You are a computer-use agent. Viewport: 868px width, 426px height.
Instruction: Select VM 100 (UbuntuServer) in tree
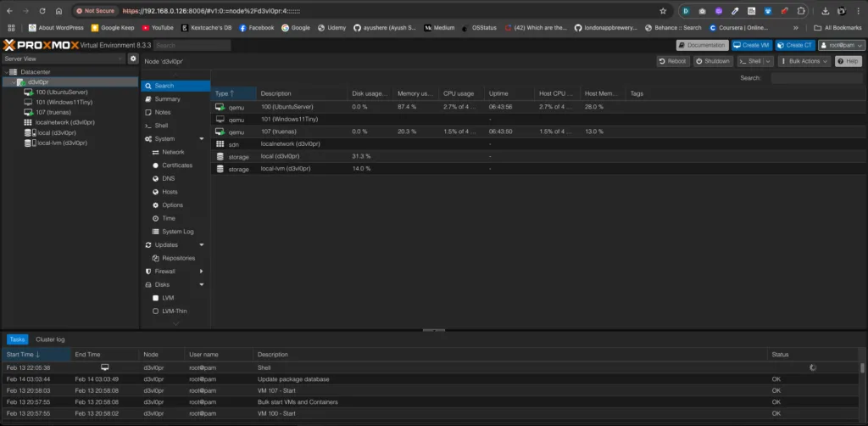click(x=61, y=92)
